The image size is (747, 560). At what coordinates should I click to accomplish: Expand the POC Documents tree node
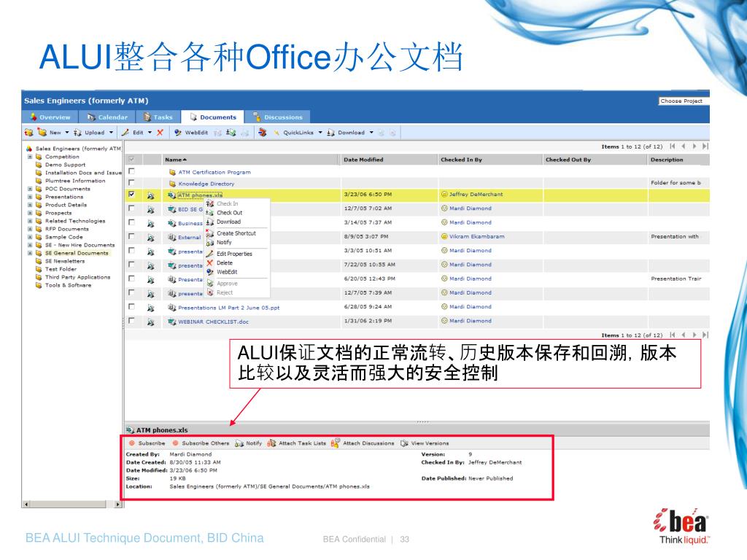(x=29, y=189)
